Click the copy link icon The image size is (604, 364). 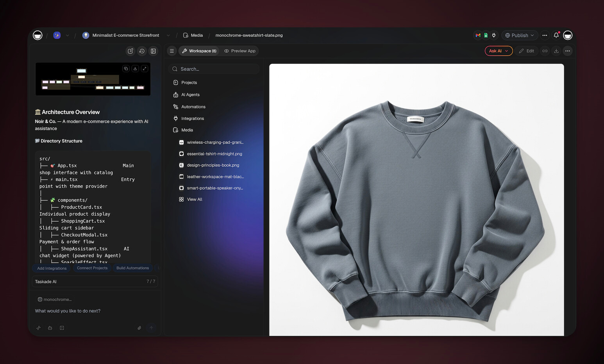click(x=545, y=51)
